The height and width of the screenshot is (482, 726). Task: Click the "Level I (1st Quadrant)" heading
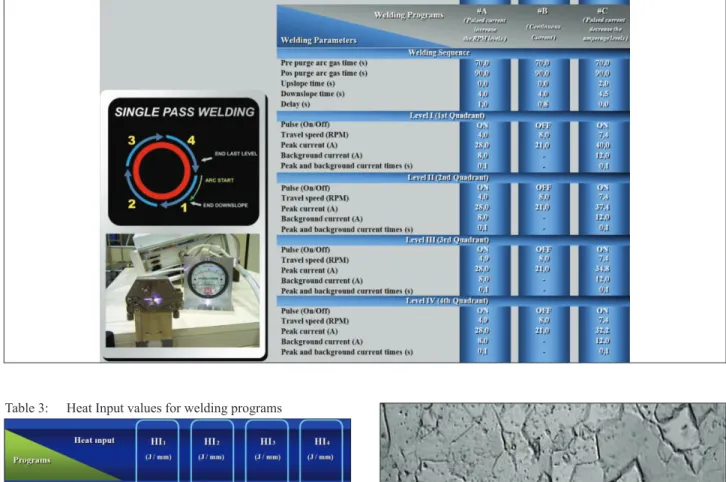point(447,115)
